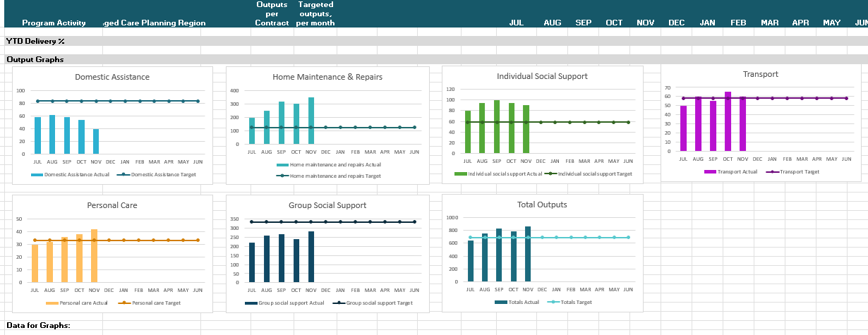Click the OCT bar in the Transport chart

[728, 121]
